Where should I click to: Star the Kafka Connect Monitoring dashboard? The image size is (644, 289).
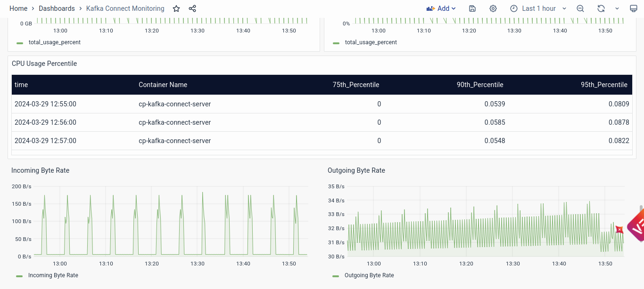(176, 8)
